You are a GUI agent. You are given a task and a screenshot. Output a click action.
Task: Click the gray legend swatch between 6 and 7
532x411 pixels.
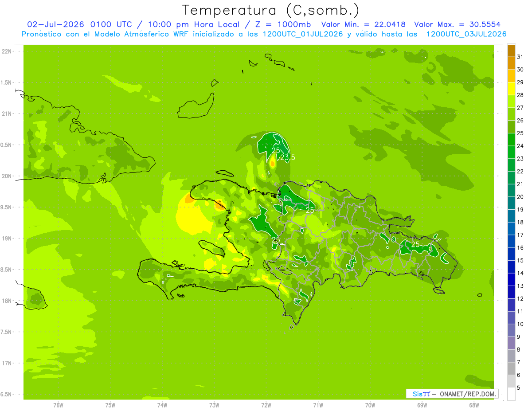pos(511,368)
